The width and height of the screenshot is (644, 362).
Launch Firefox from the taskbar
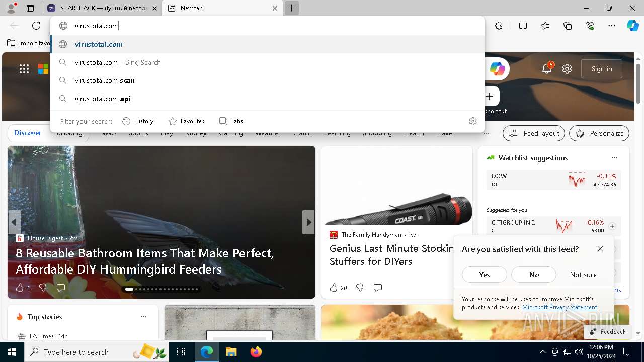tap(256, 352)
